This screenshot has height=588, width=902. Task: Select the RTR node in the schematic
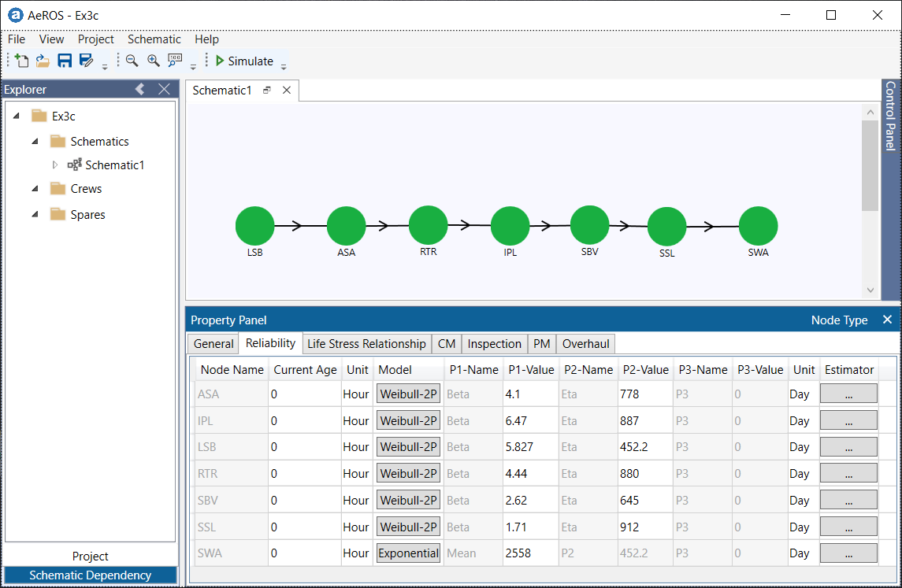pos(428,225)
